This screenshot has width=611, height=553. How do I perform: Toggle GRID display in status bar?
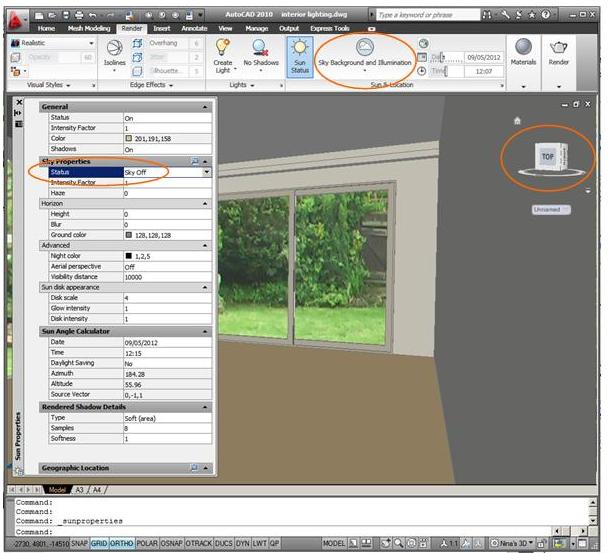(x=99, y=543)
